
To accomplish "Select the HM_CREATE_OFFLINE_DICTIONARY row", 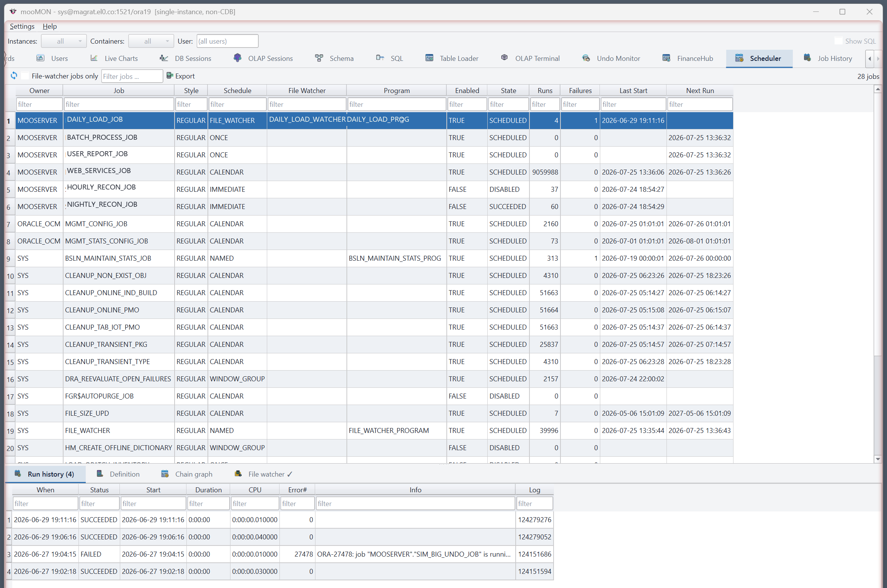I will pyautogui.click(x=374, y=448).
